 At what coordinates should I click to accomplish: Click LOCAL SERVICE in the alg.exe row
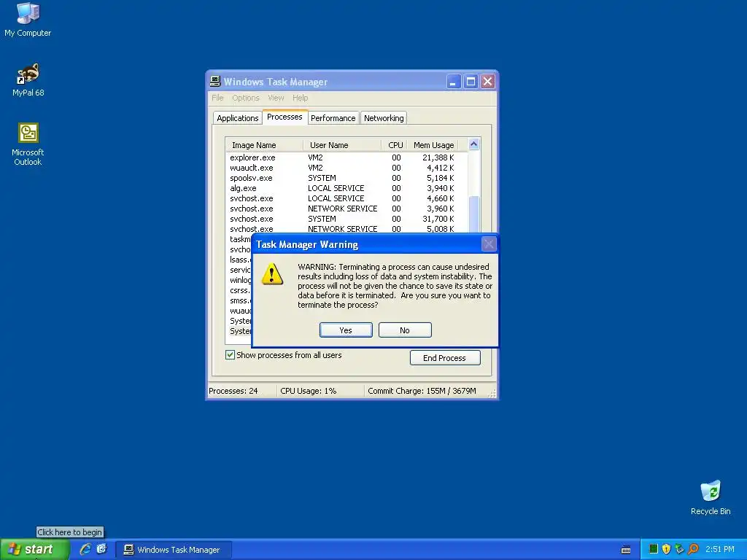pyautogui.click(x=336, y=188)
